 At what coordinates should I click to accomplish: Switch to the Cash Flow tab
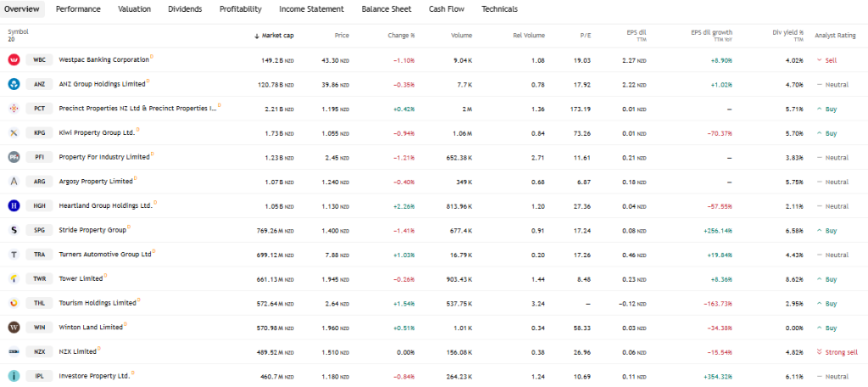(446, 8)
